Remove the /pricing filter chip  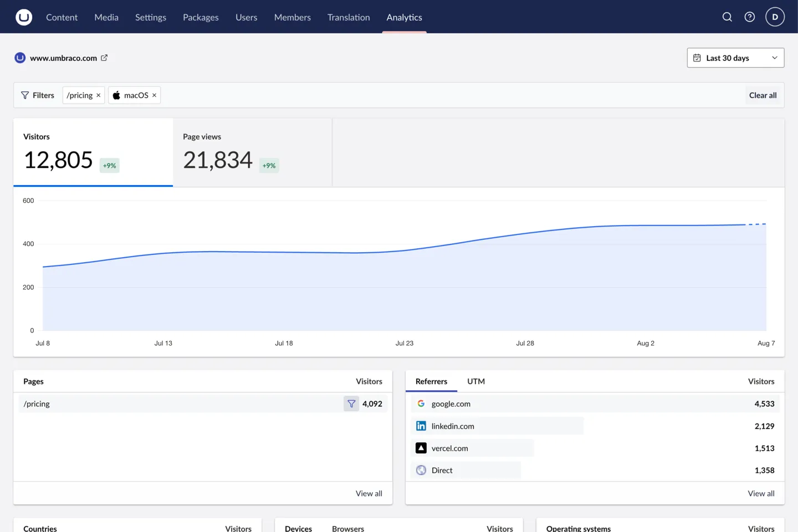point(99,95)
